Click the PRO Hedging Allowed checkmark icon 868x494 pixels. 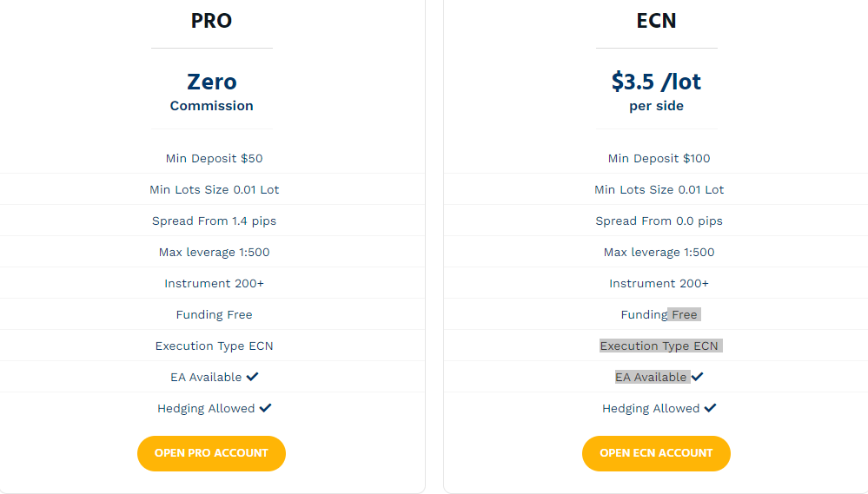tap(266, 408)
